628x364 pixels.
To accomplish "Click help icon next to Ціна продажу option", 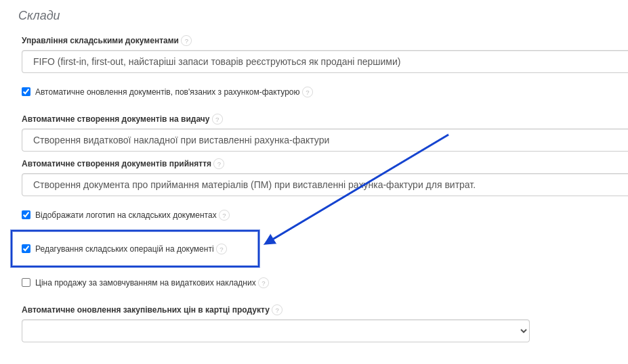I will pos(264,283).
